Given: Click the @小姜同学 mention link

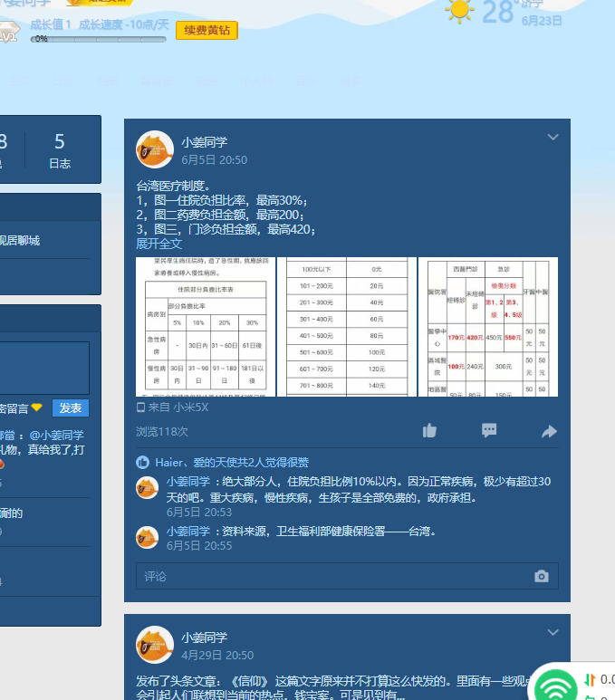Looking at the screenshot, I should [x=57, y=436].
